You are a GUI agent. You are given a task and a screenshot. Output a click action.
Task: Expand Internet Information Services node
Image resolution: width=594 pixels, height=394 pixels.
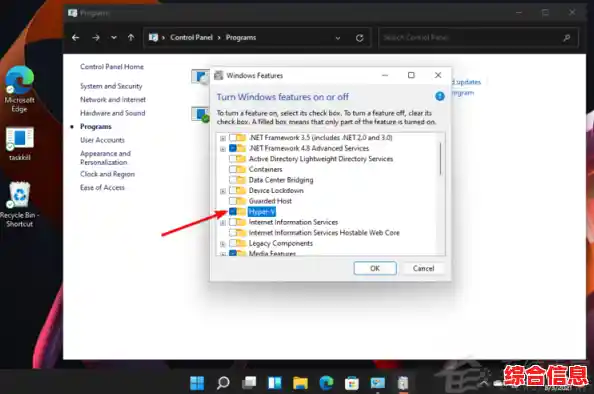click(x=223, y=223)
